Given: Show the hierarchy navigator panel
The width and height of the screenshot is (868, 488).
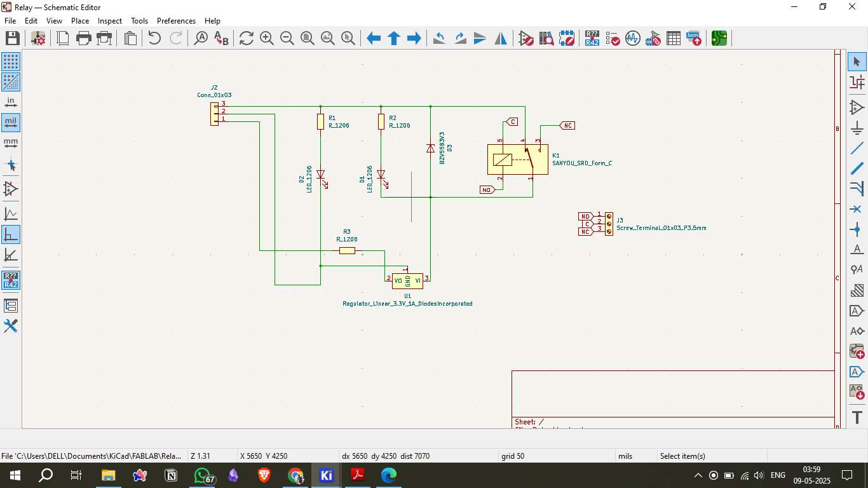Looking at the screenshot, I should click(11, 306).
